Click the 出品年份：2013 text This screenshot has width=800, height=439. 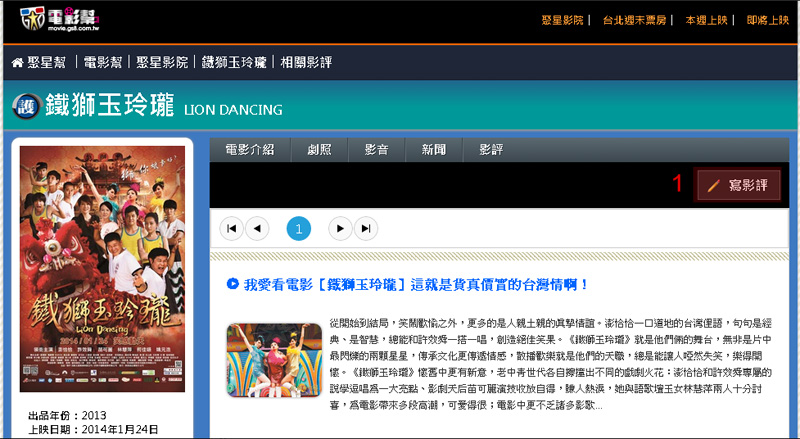click(67, 415)
